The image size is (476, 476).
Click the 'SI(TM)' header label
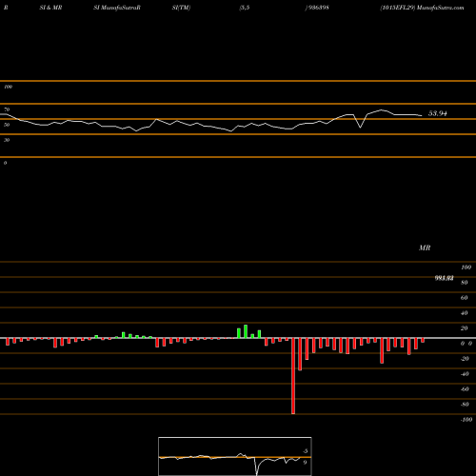pyautogui.click(x=181, y=8)
